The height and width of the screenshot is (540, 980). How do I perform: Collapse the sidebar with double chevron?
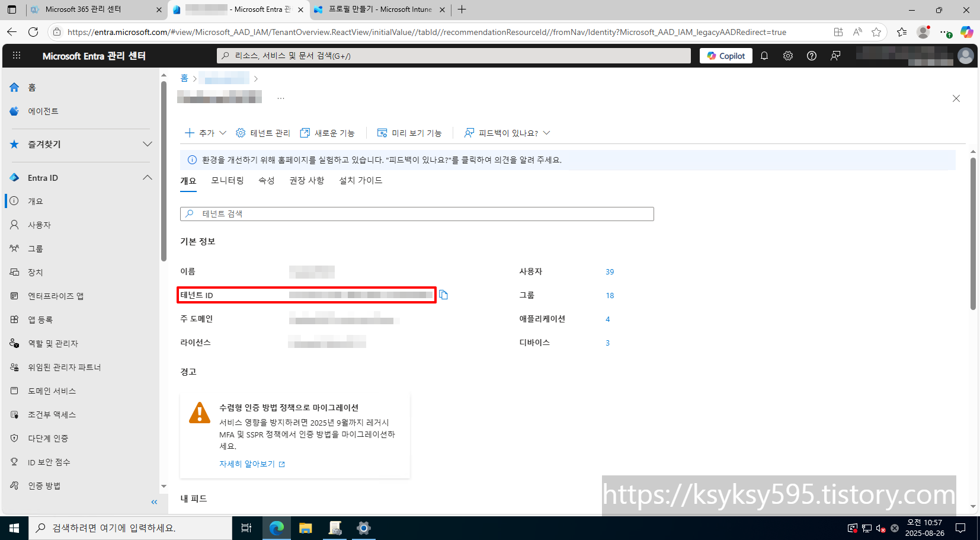(x=154, y=502)
